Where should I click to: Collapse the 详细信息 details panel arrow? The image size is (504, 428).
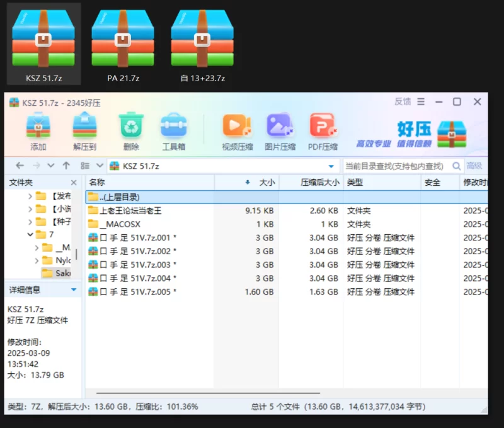click(x=74, y=290)
